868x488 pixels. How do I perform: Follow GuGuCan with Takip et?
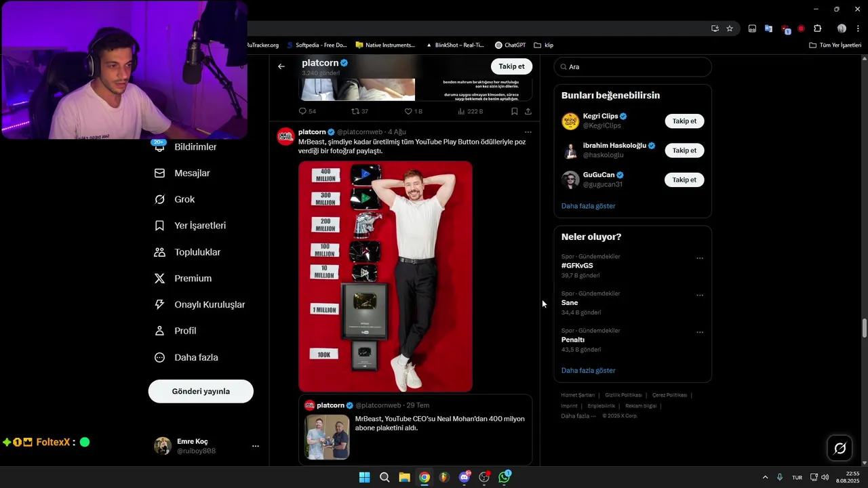(x=684, y=180)
